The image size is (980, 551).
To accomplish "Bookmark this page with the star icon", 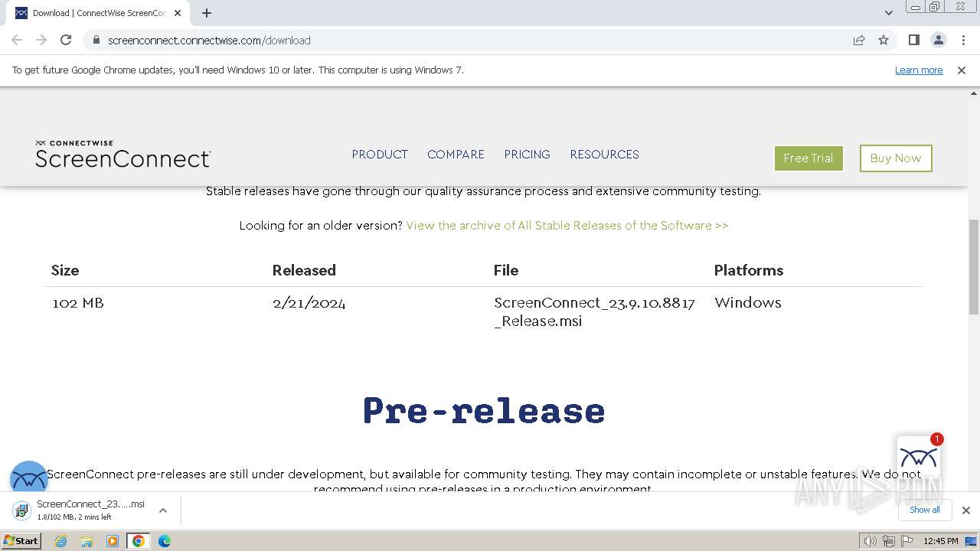I will (x=884, y=40).
